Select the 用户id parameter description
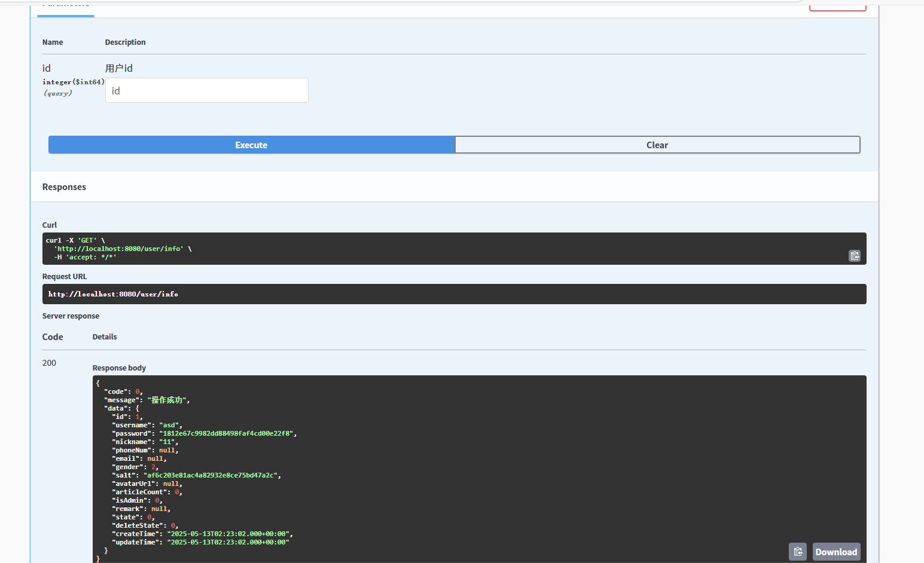924x563 pixels. click(x=119, y=68)
